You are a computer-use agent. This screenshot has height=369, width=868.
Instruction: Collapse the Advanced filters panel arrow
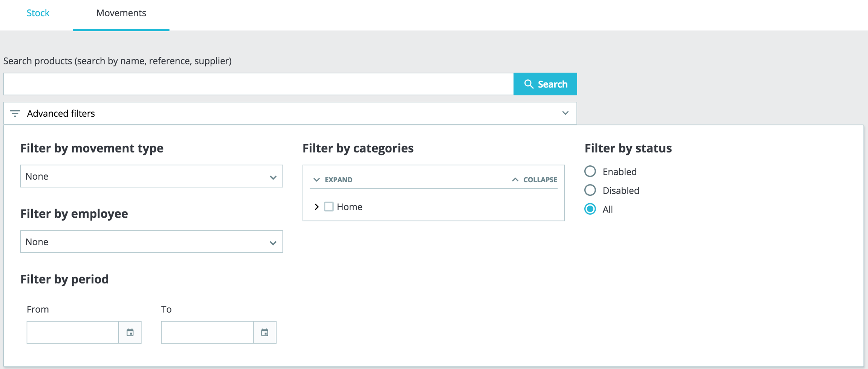point(565,113)
